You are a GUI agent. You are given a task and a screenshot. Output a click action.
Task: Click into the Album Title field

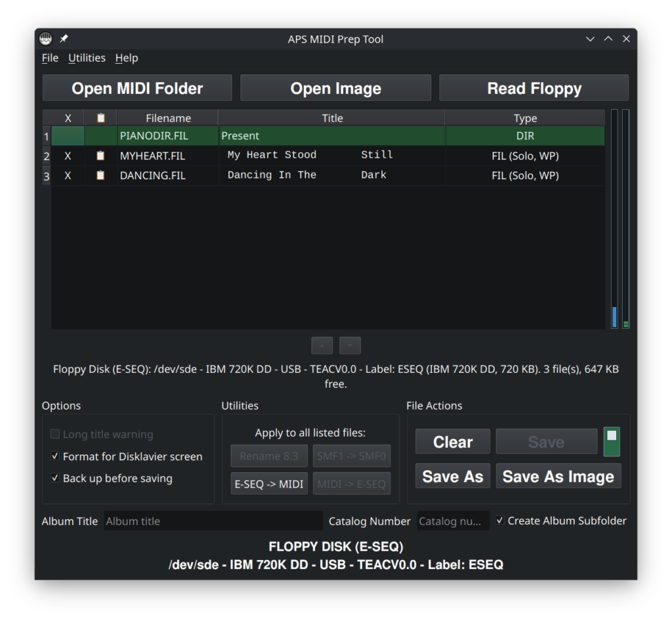click(x=213, y=521)
